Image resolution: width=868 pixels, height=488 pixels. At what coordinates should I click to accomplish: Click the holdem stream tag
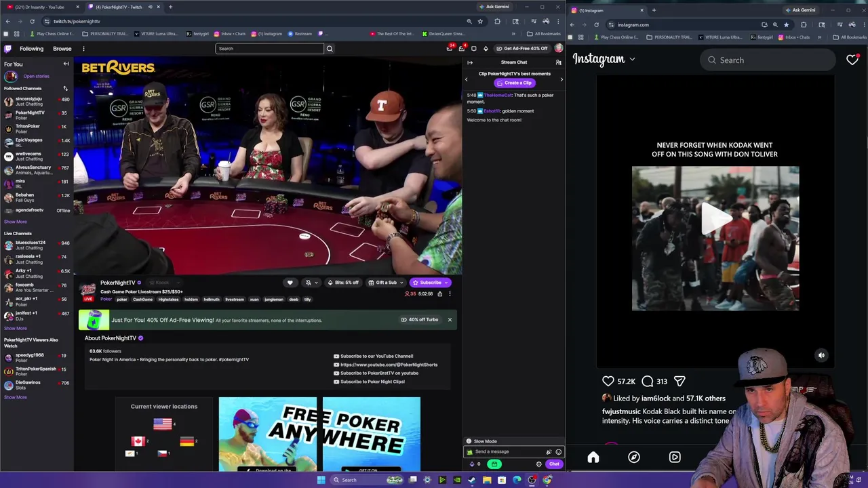[191, 300]
